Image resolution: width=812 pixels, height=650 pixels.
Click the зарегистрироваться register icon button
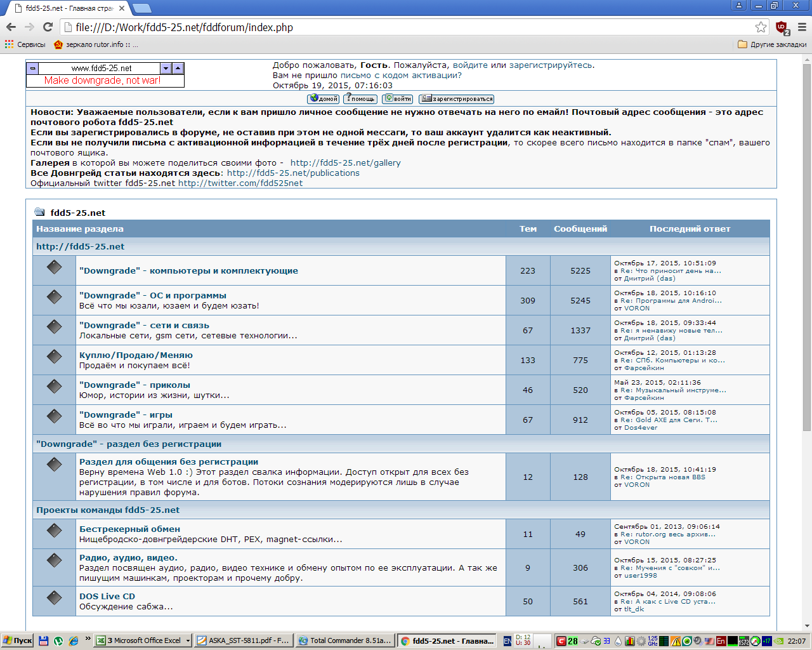(456, 99)
